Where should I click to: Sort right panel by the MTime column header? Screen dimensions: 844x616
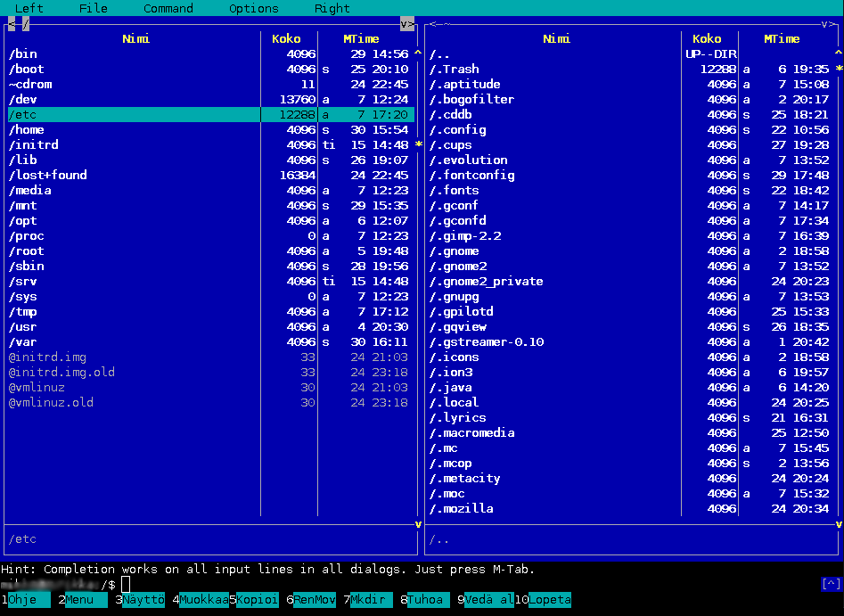(782, 38)
